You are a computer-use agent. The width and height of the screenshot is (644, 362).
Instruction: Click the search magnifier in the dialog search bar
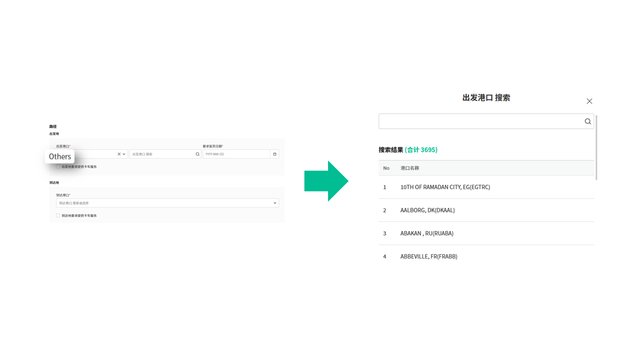(588, 121)
